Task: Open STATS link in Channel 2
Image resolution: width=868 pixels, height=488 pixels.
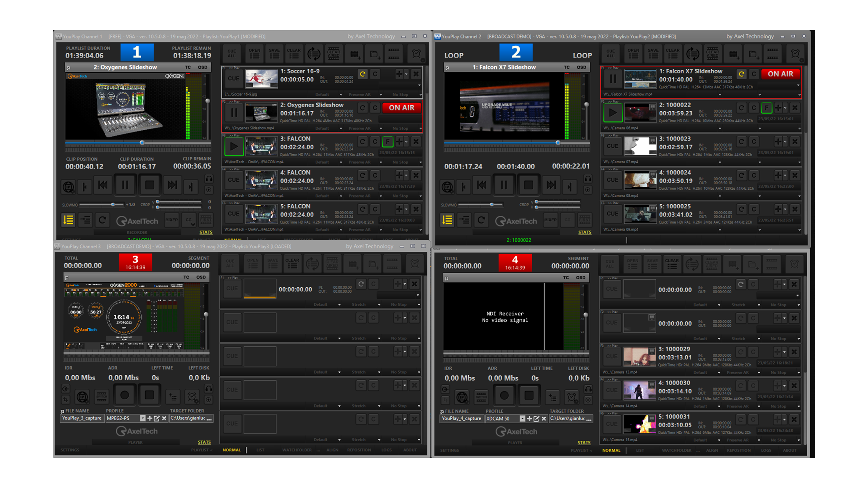Action: pos(585,232)
